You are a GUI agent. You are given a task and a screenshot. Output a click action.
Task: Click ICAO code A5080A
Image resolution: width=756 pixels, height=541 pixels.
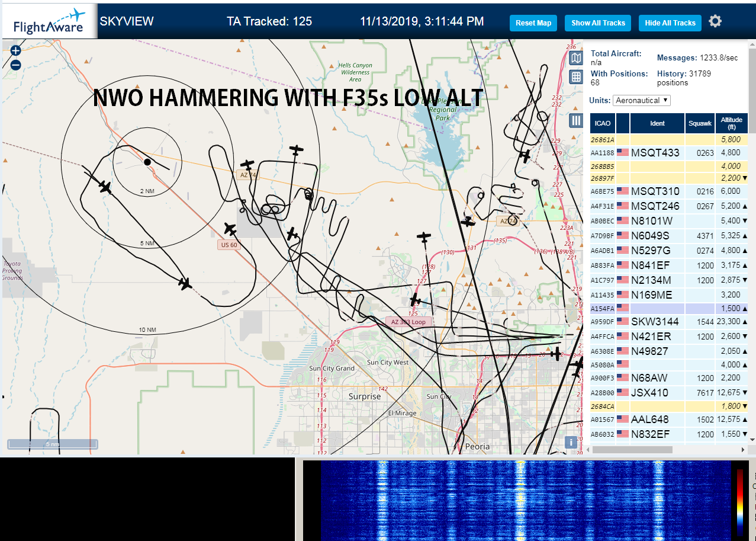tap(603, 365)
